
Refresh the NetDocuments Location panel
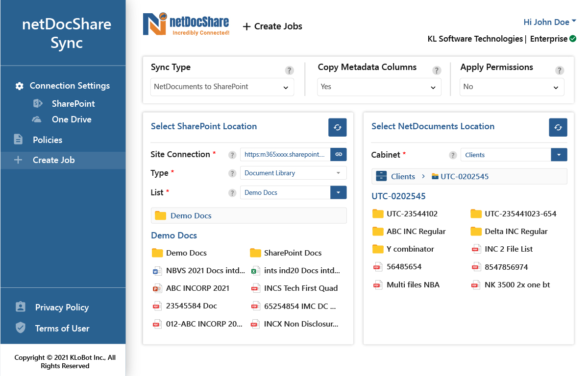pos(558,127)
